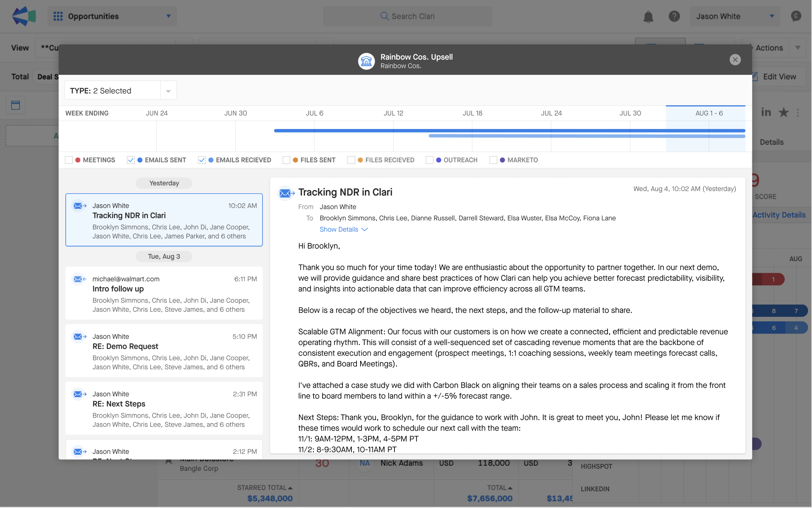Open the TYPE: 2 Selected dropdown
The height and width of the screenshot is (508, 812).
click(x=121, y=90)
